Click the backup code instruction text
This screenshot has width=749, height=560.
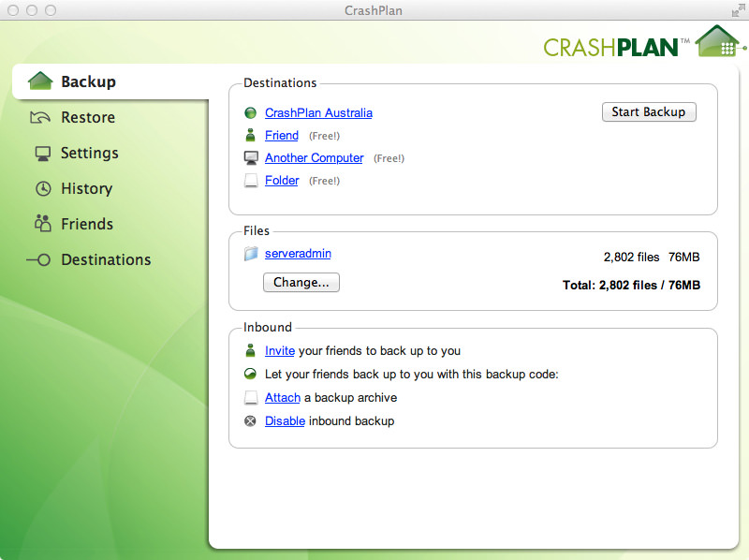pos(412,375)
